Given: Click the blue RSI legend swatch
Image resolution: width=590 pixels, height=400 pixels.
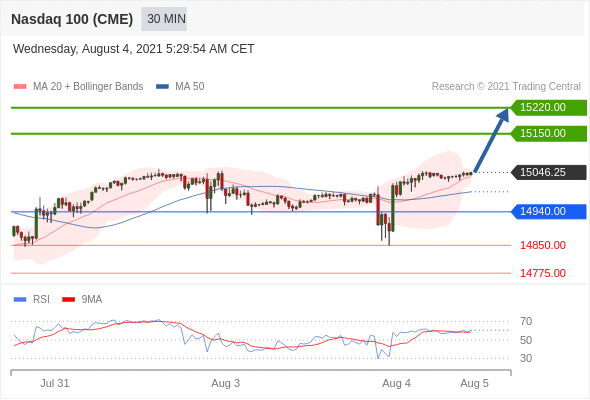Looking at the screenshot, I should 20,300.
